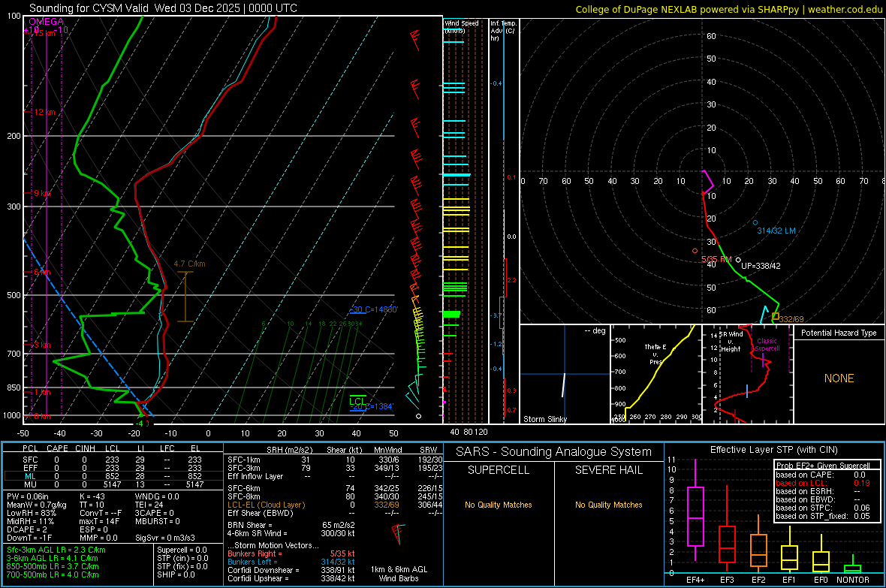Click the Inf. Temp. Adv. panel header

tap(503, 31)
